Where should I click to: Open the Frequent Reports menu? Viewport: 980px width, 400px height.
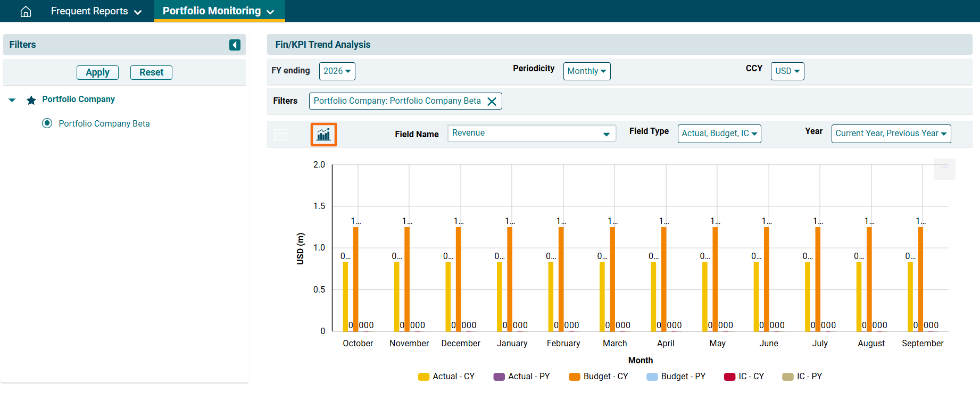(96, 11)
